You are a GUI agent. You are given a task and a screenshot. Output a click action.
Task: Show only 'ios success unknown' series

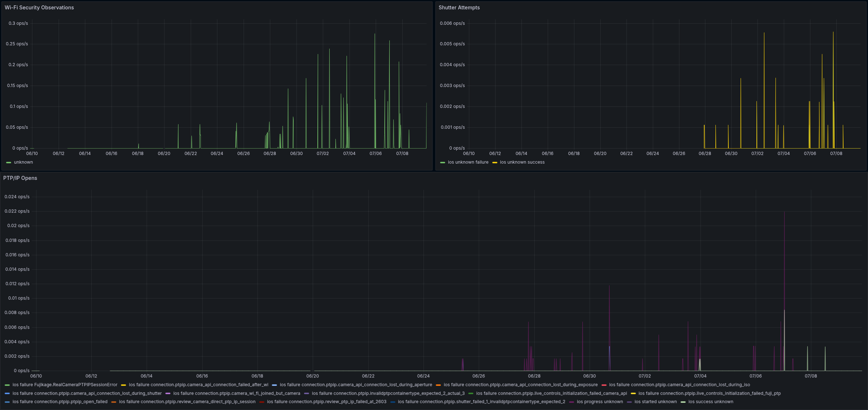(x=711, y=402)
